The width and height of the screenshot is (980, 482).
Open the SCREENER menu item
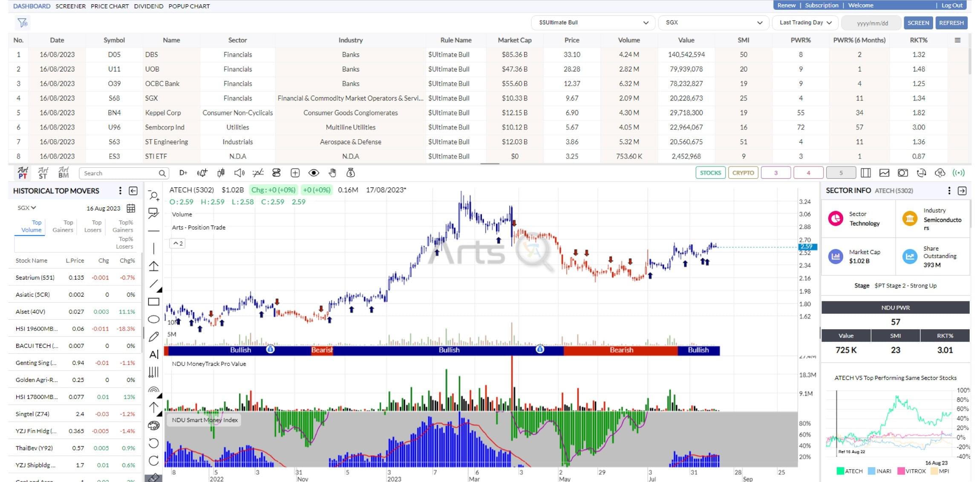coord(70,6)
